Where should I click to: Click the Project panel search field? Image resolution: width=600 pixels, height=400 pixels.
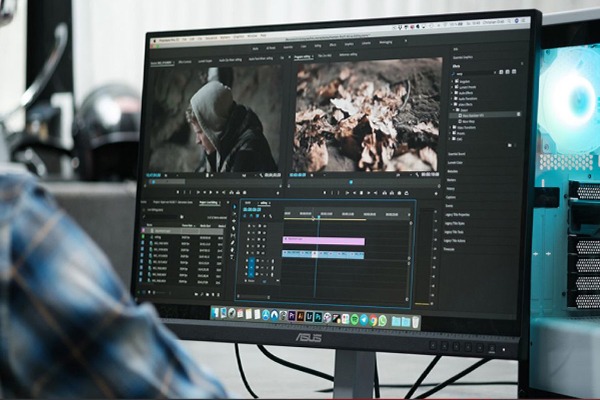pos(161,216)
